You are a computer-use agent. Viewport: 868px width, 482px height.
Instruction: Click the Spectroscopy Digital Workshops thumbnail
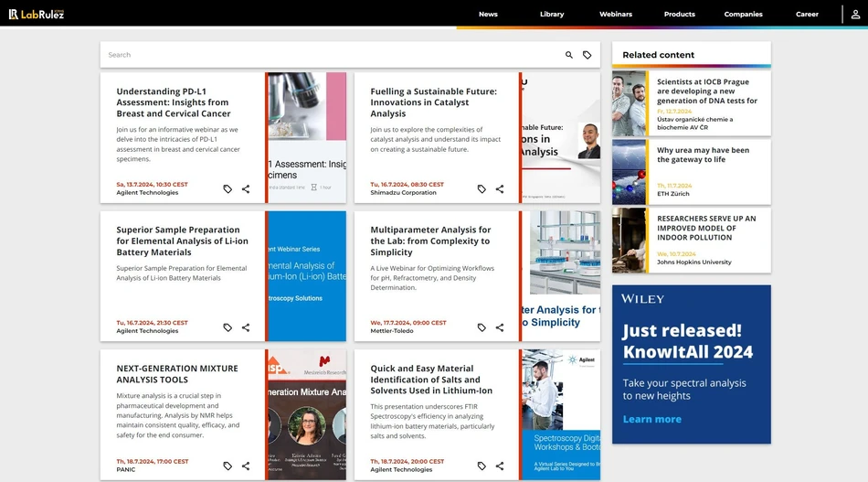coord(561,414)
